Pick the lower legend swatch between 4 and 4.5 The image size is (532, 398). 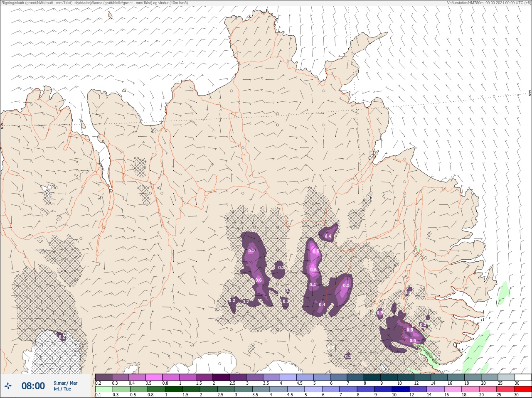click(x=278, y=389)
